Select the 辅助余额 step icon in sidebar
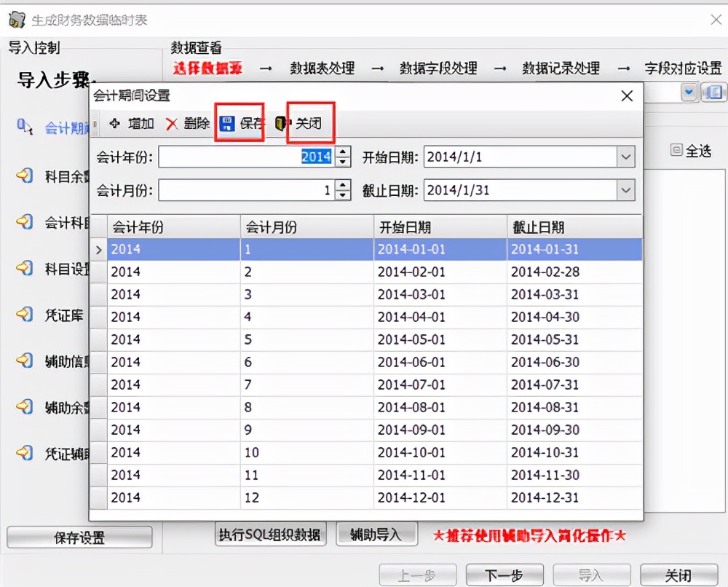Viewport: 728px width, 587px height. pos(25,408)
